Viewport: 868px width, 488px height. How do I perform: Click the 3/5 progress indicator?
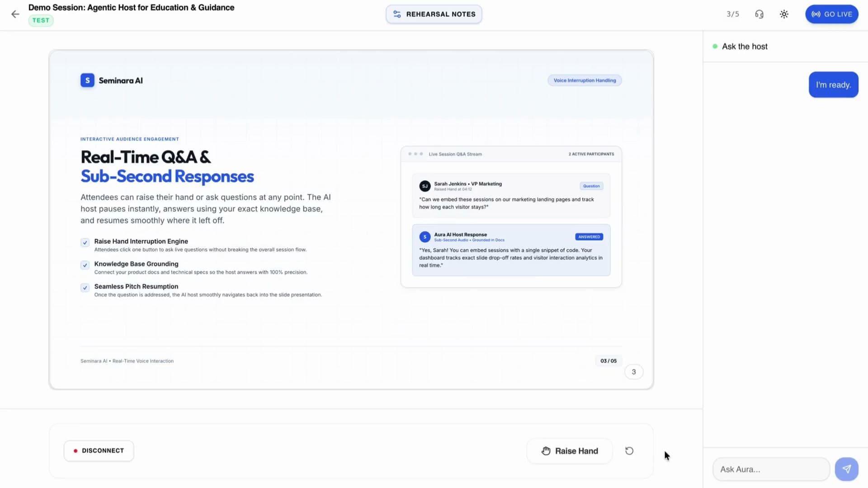[733, 14]
